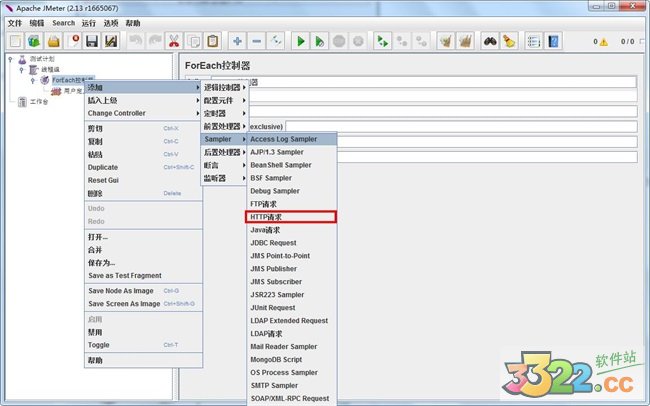The image size is (650, 406).
Task: Select Reset Gui in context menu
Action: tap(143, 180)
